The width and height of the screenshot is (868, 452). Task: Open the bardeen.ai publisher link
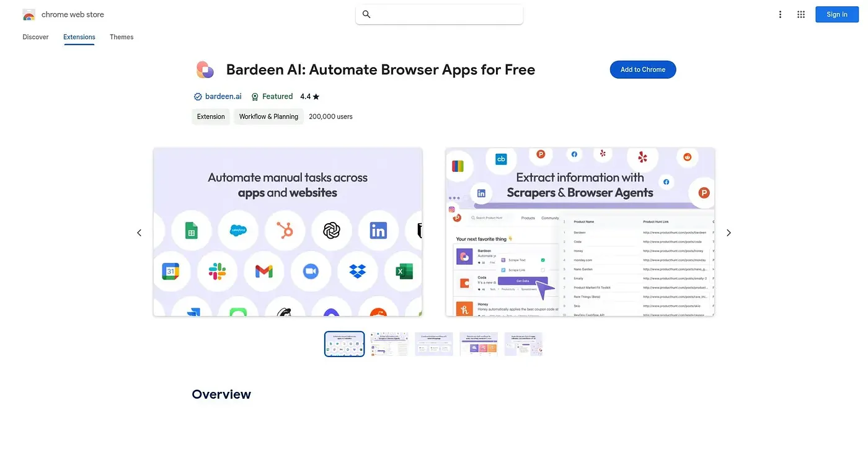click(223, 97)
